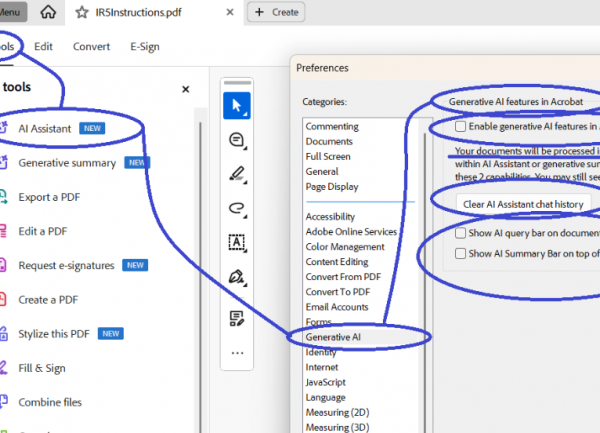Click the All tools panel scrollbar
600x433 pixels.
[x=200, y=277]
